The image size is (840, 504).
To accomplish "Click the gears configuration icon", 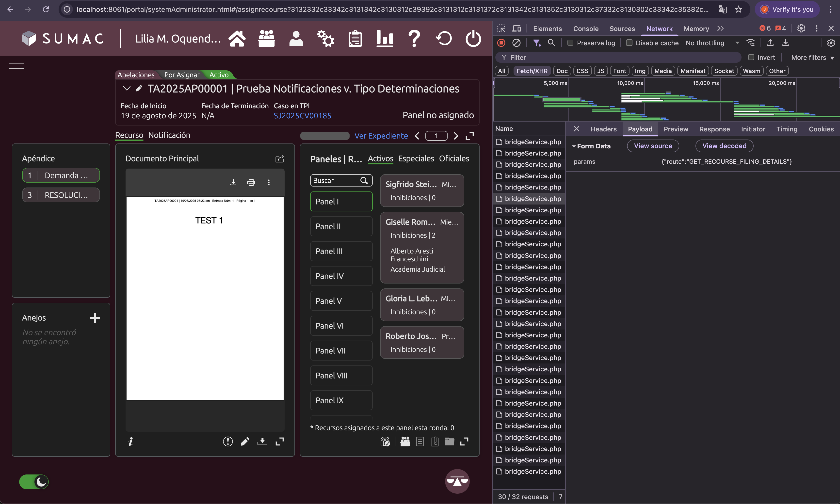I will [325, 38].
